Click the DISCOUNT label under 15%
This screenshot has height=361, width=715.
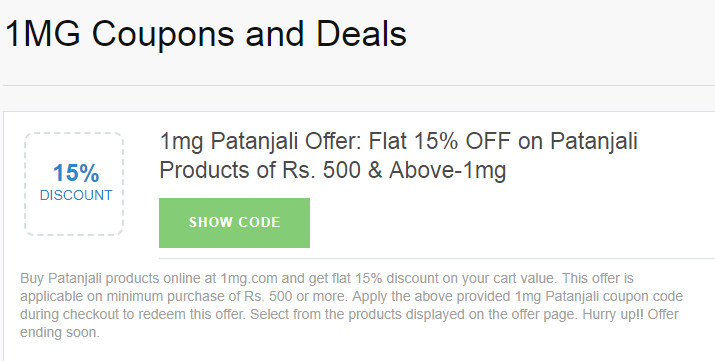(x=76, y=195)
